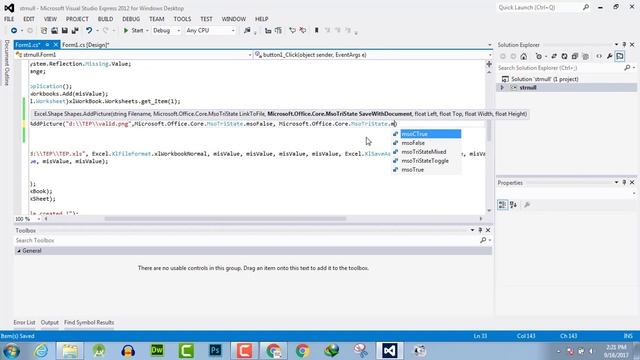Collapse the General group in Toolbox
640x360 pixels.
click(19, 251)
